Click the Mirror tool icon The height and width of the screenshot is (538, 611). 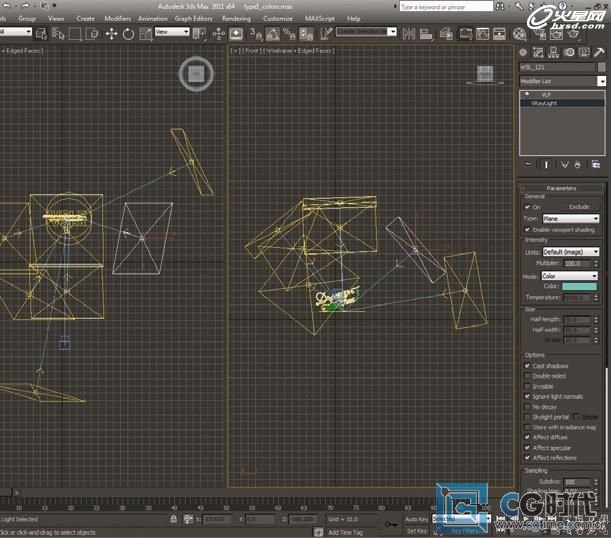pyautogui.click(x=409, y=34)
